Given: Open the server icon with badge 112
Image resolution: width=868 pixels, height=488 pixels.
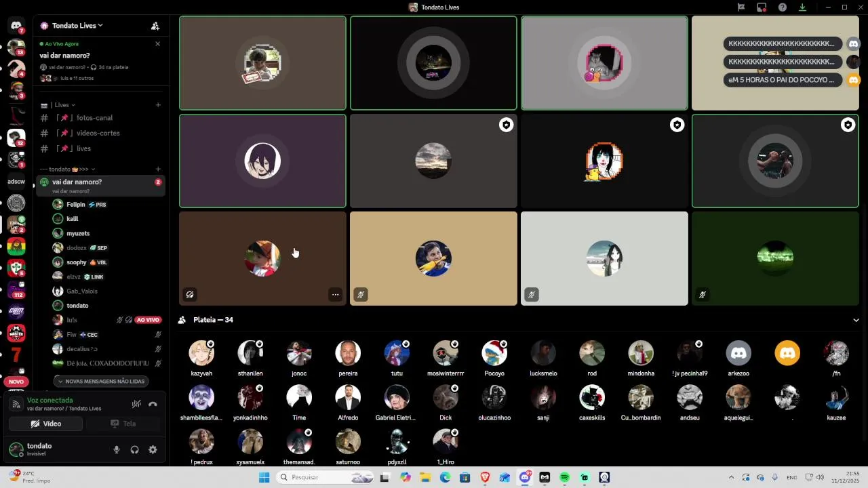Looking at the screenshot, I should (16, 289).
